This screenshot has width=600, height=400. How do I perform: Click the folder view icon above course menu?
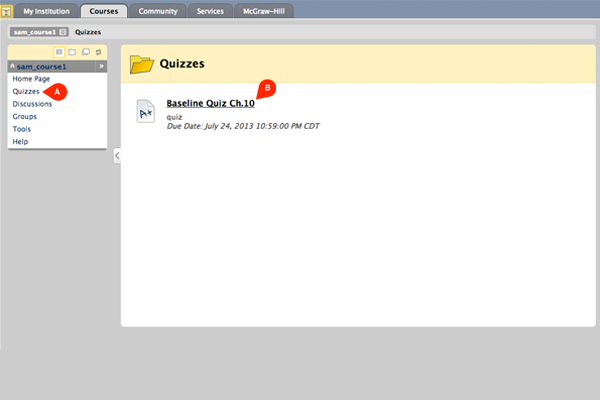[72, 51]
